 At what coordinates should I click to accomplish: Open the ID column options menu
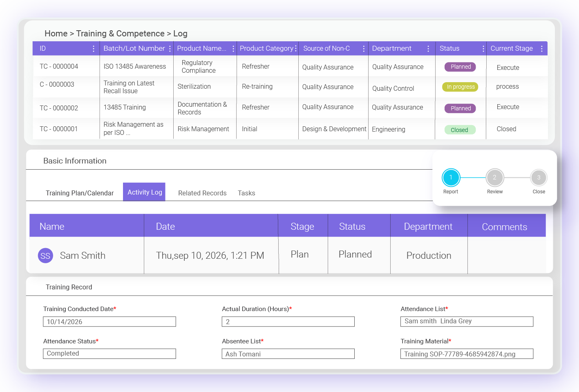[94, 49]
